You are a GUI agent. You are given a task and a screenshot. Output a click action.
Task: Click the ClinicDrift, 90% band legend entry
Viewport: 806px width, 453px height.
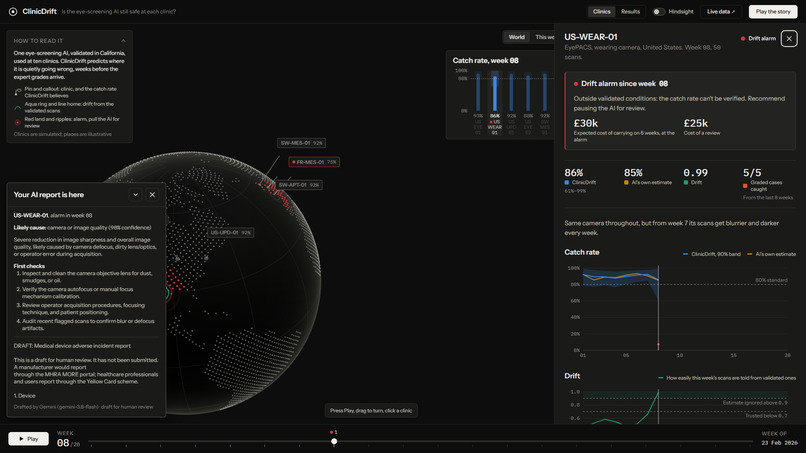point(712,254)
